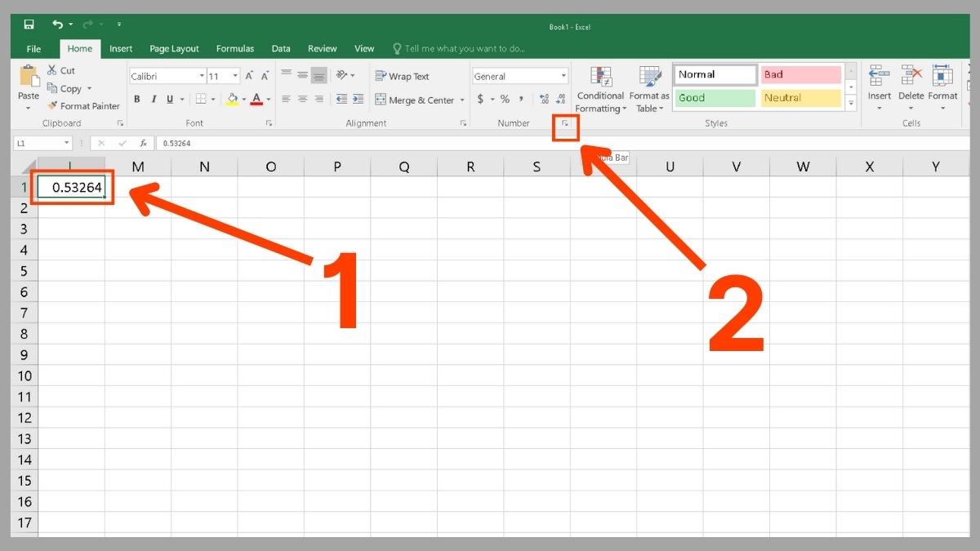Image resolution: width=980 pixels, height=551 pixels.
Task: Click the Tell me what you want to do box
Action: (x=459, y=49)
